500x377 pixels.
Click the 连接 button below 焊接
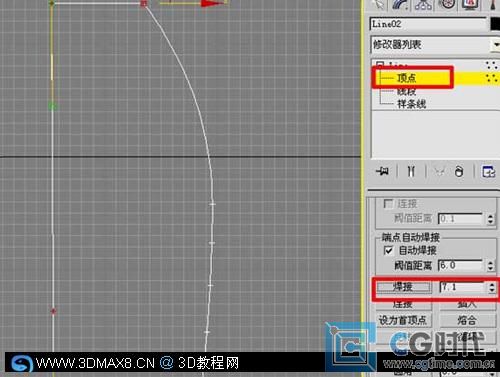[x=403, y=305]
